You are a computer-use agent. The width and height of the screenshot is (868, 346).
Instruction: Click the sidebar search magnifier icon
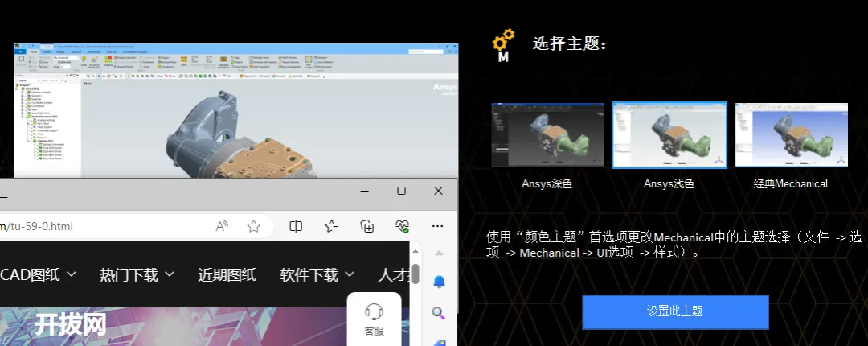click(x=439, y=313)
